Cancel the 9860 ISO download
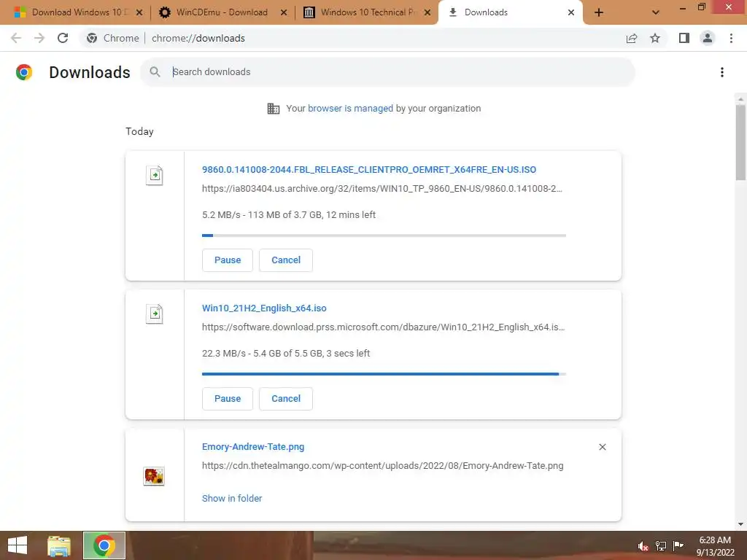The width and height of the screenshot is (747, 560). pos(286,260)
